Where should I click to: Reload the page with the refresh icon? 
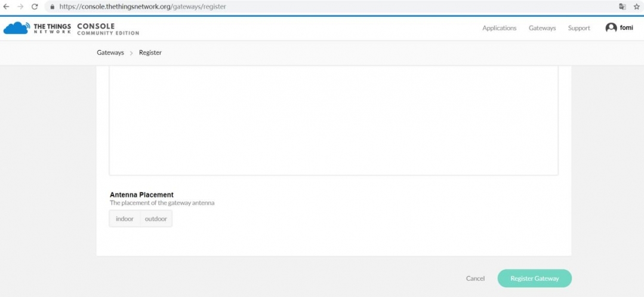click(35, 7)
